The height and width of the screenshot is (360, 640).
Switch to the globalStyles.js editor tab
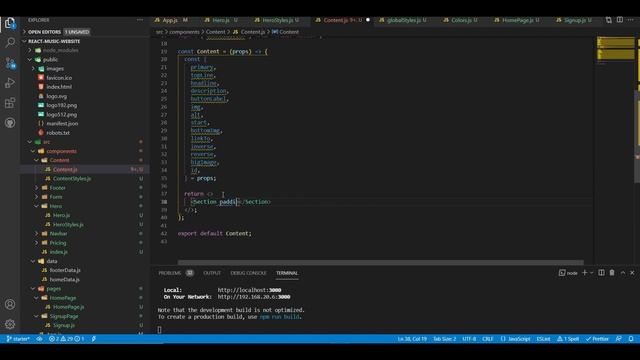403,20
